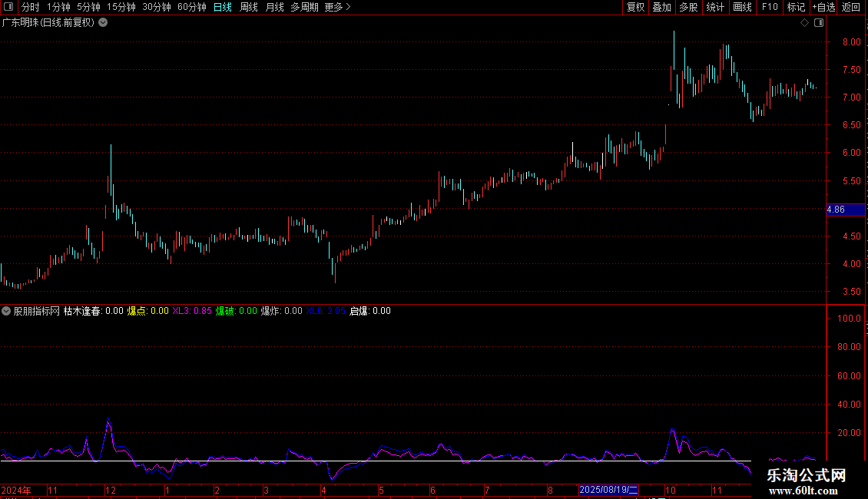The height and width of the screenshot is (499, 868).
Task: Click the diamond icon in chart header
Action: pyautogui.click(x=805, y=23)
